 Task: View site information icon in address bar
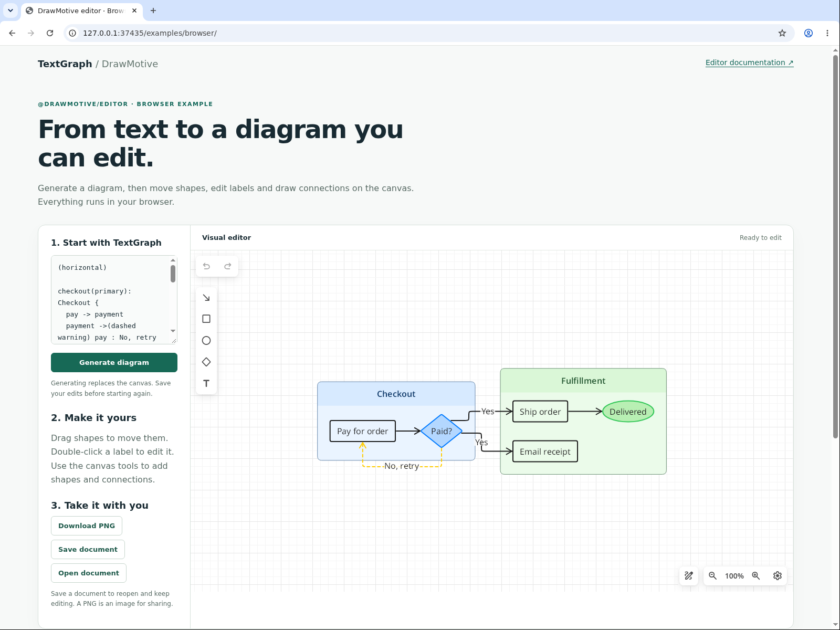[x=73, y=33]
